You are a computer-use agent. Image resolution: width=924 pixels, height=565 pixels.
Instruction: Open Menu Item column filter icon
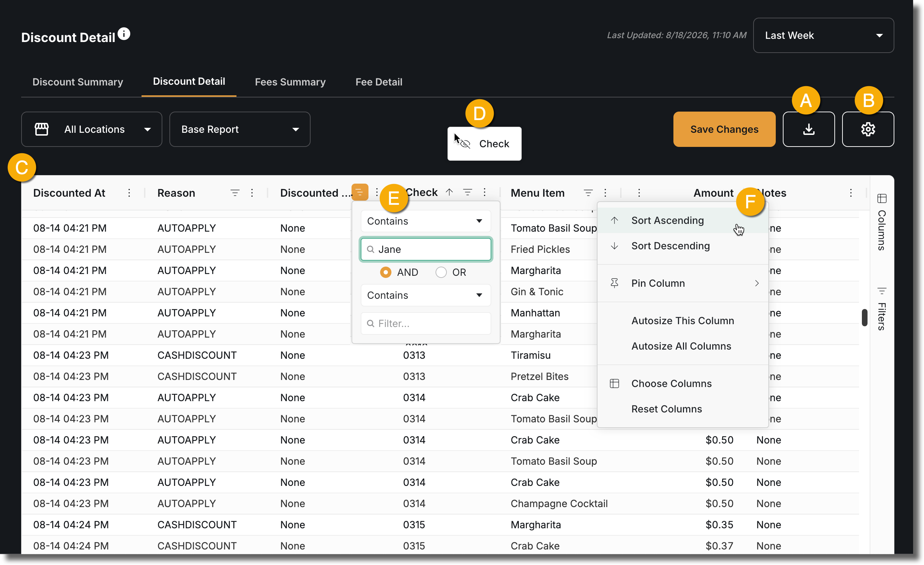[588, 193]
